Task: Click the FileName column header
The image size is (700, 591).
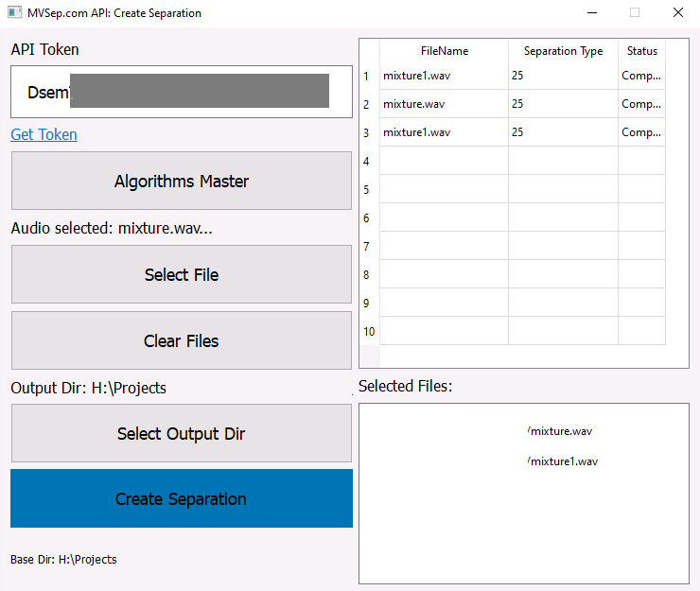Action: pyautogui.click(x=444, y=51)
